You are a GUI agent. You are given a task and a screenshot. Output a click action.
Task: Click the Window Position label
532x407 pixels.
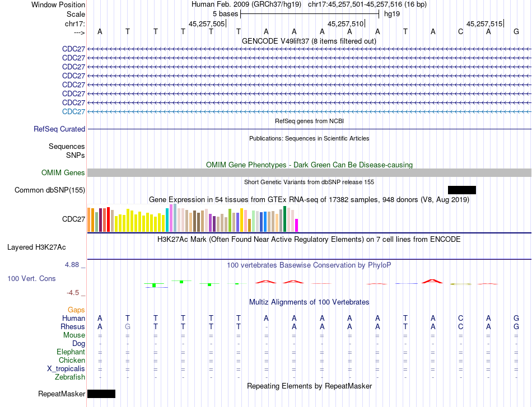(x=58, y=4)
